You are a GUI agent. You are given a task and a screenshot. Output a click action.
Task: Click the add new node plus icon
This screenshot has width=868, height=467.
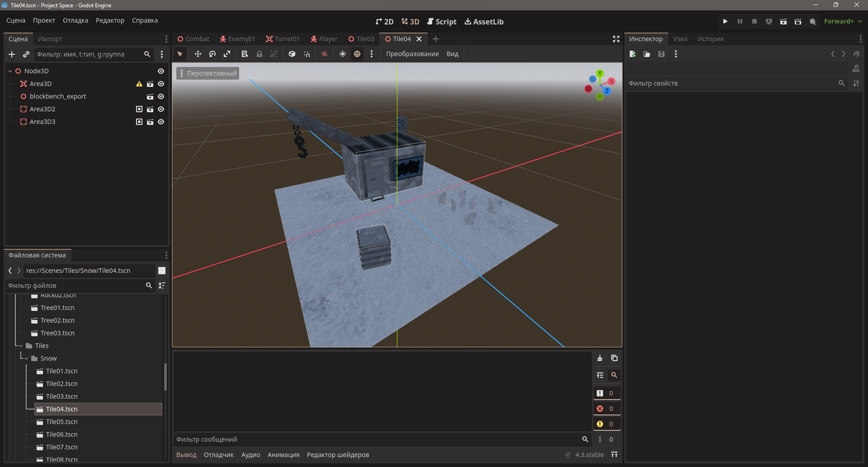coord(12,54)
